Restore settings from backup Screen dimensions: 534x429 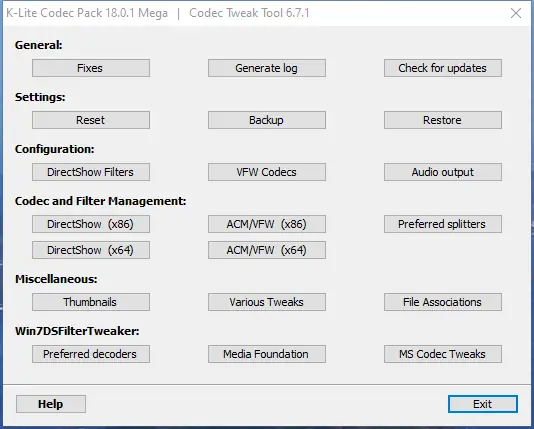tap(443, 120)
